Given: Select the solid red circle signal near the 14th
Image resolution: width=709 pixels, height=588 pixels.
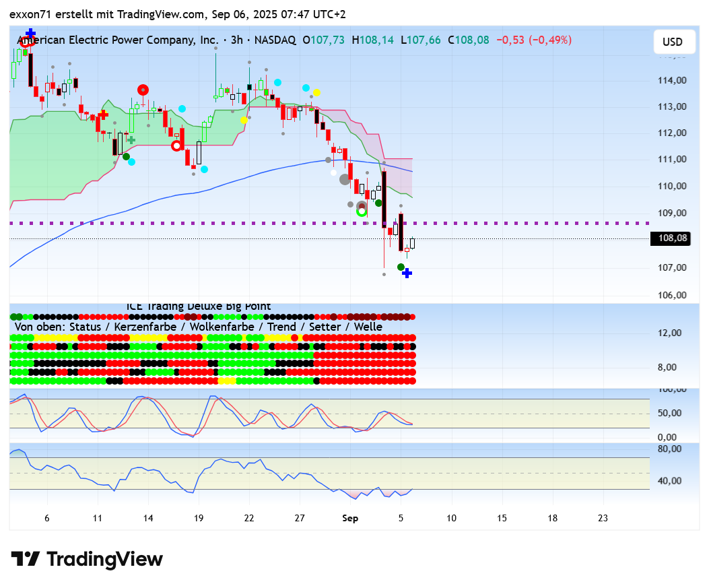Looking at the screenshot, I should click(143, 90).
